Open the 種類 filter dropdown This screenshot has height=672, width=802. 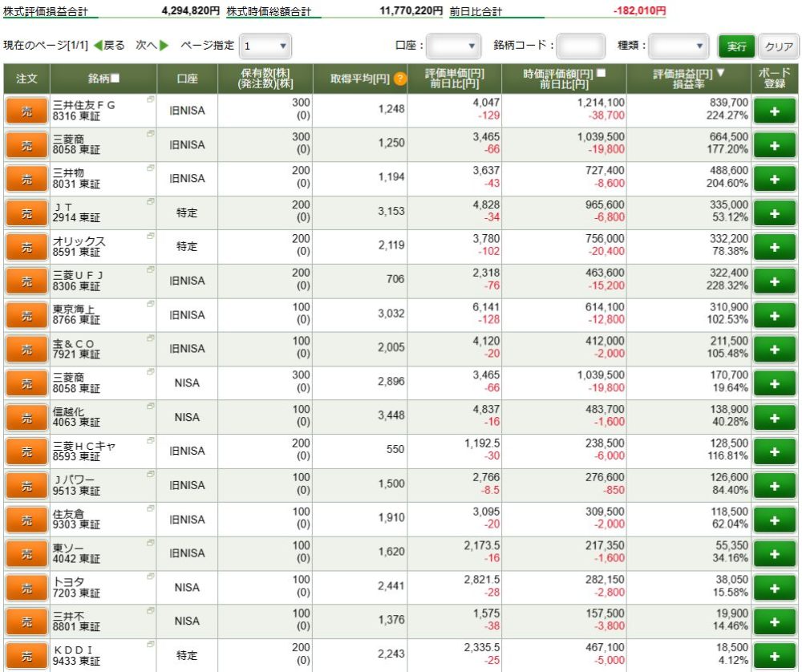pyautogui.click(x=679, y=46)
